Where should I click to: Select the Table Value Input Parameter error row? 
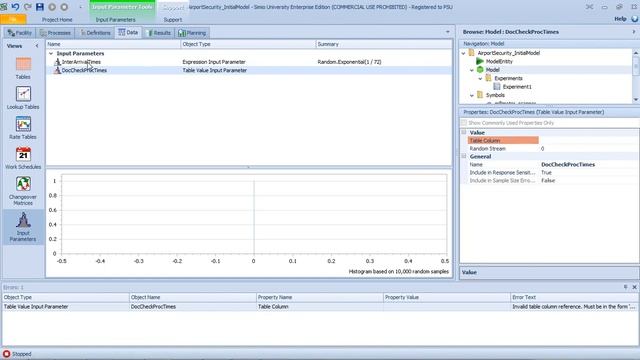click(320, 307)
